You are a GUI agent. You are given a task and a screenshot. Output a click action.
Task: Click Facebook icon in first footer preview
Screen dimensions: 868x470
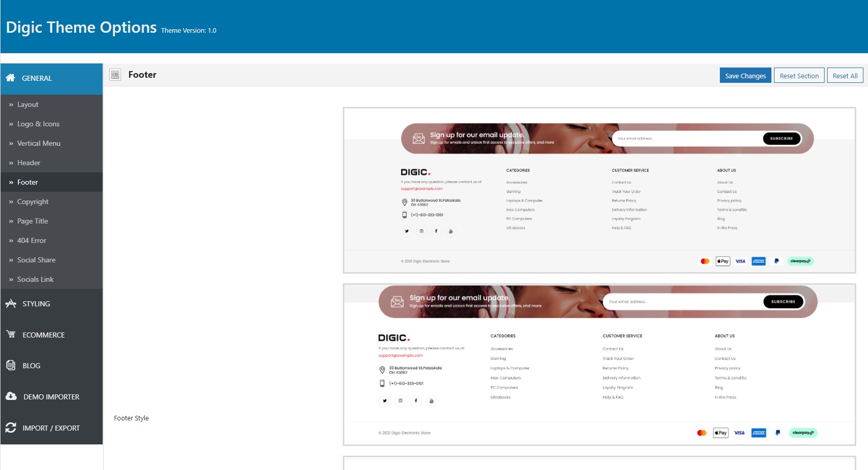click(x=436, y=231)
